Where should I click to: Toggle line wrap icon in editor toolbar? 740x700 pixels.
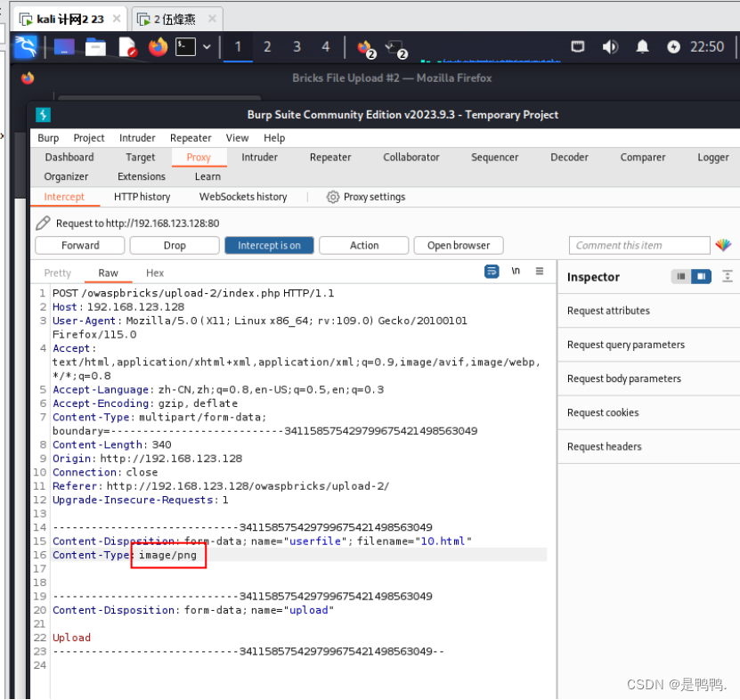click(492, 272)
